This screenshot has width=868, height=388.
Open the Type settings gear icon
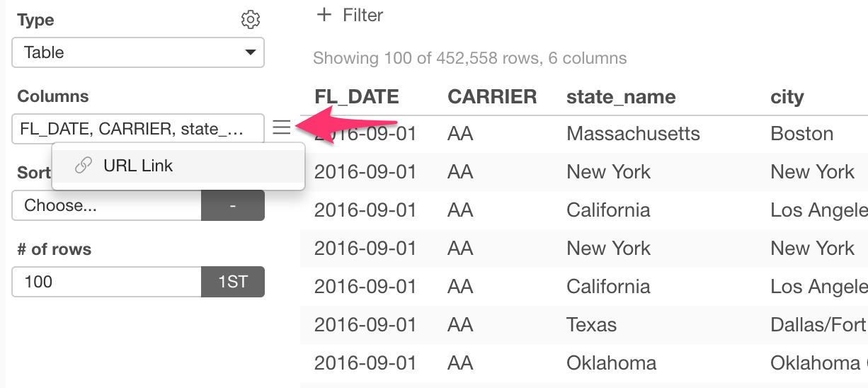tap(251, 19)
